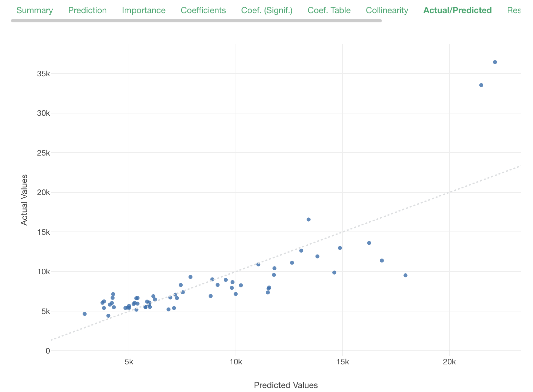This screenshot has width=533, height=392.
Task: Click the Actual Values axis title
Action: (x=24, y=200)
